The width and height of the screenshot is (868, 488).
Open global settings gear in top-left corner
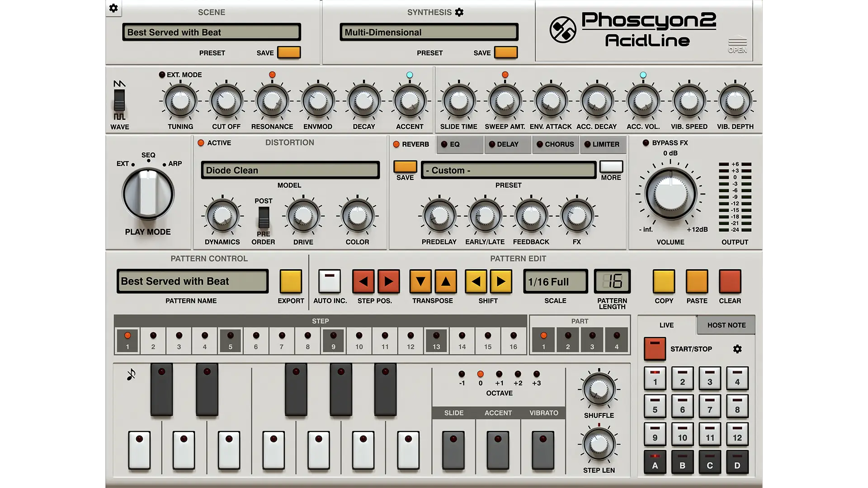[x=113, y=8]
